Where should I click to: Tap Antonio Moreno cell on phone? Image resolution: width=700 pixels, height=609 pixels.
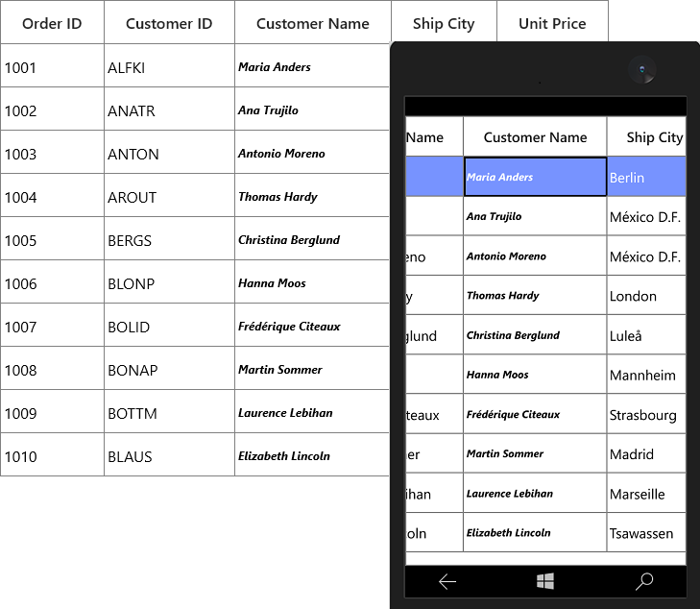pos(535,256)
